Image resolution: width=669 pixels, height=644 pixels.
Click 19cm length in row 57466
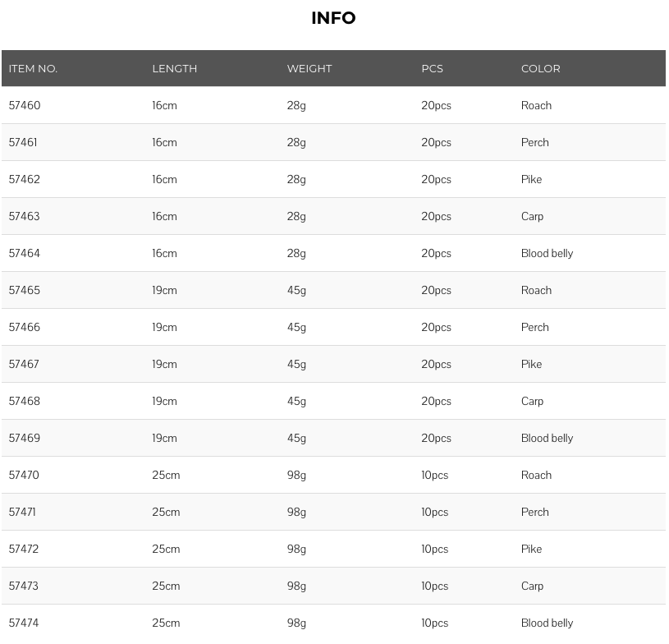pyautogui.click(x=164, y=327)
